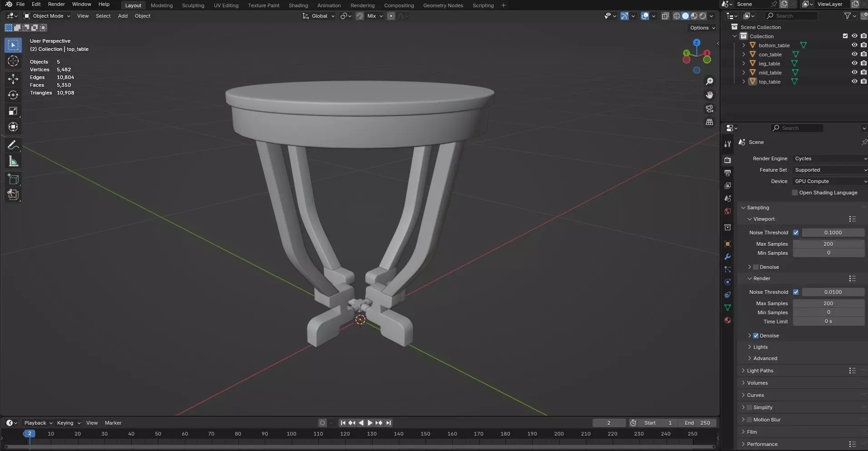Enable Open Shading Language checkbox

click(795, 193)
